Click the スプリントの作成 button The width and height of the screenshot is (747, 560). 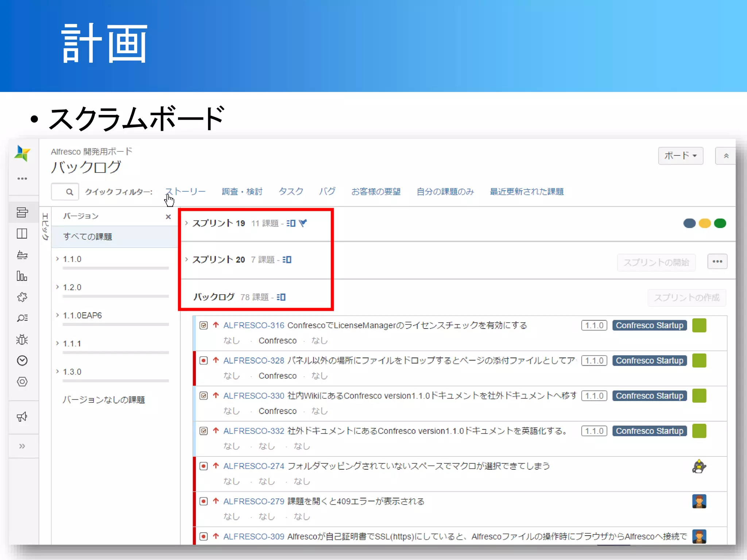pyautogui.click(x=687, y=298)
